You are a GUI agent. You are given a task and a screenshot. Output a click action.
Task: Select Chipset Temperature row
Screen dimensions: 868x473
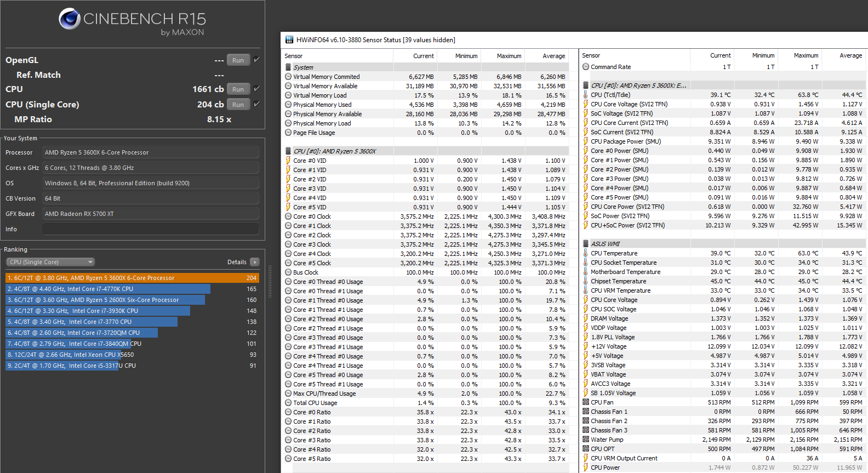point(723,281)
